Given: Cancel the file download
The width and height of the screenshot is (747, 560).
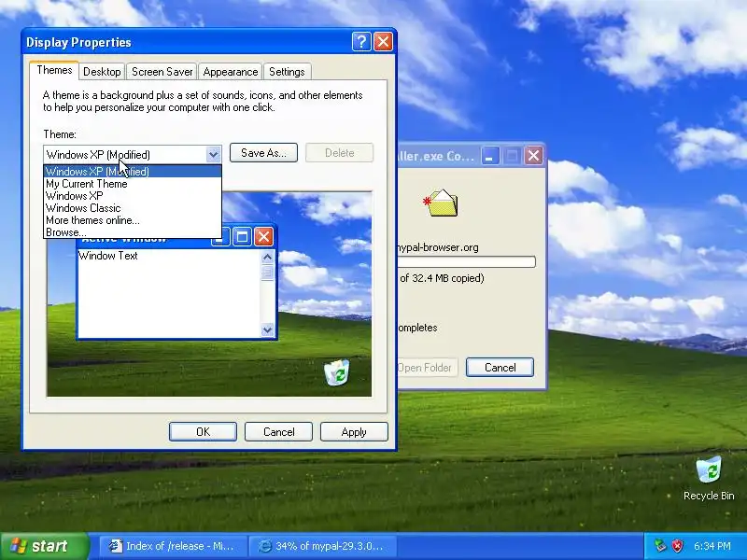Looking at the screenshot, I should [x=500, y=368].
